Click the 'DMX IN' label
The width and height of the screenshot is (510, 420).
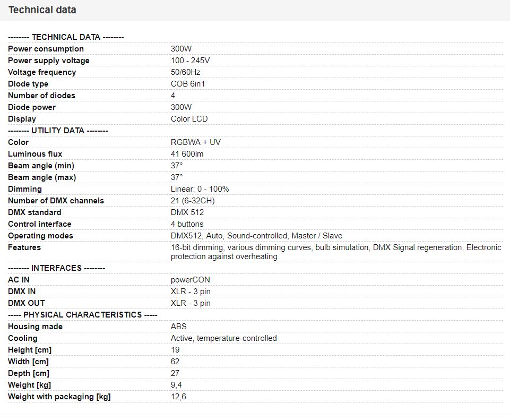point(22,292)
